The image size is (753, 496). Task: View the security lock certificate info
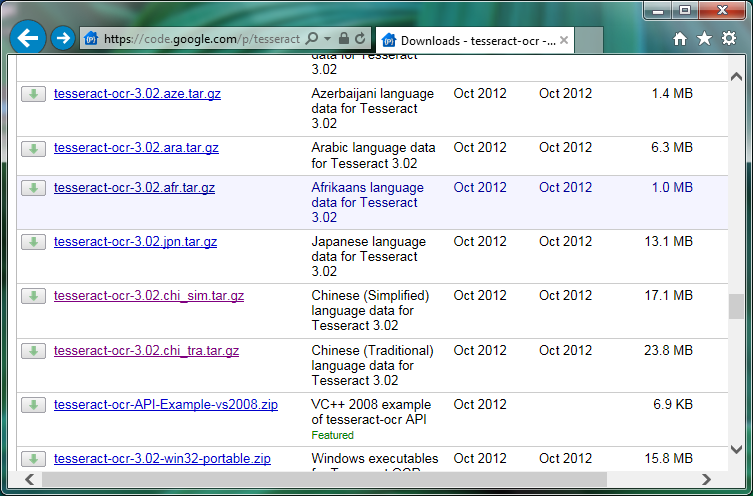343,38
